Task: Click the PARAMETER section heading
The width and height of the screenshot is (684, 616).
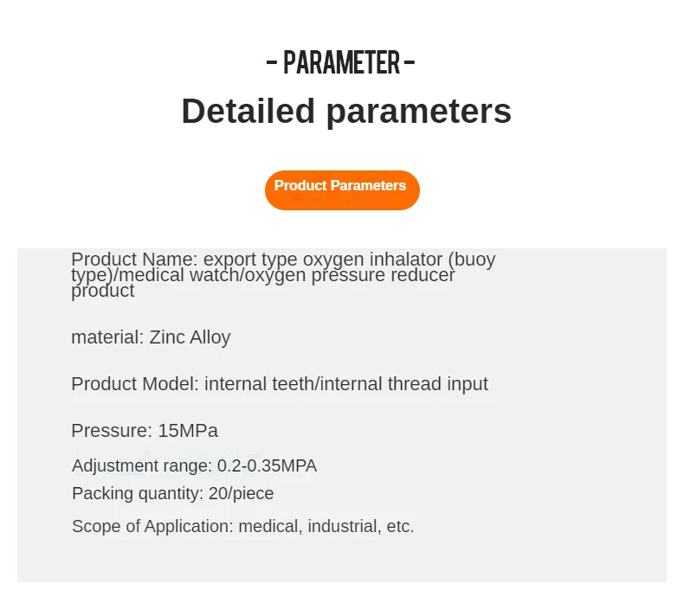Action: click(341, 63)
